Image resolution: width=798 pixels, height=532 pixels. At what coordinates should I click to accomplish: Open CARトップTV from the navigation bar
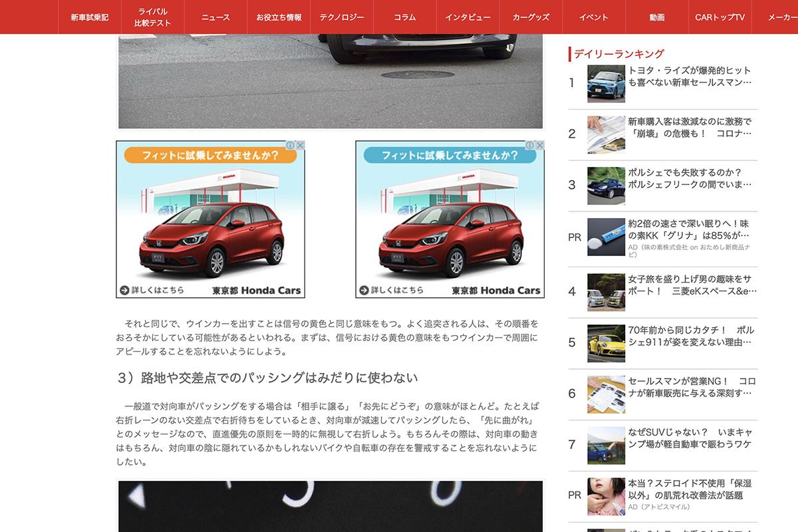pos(720,17)
